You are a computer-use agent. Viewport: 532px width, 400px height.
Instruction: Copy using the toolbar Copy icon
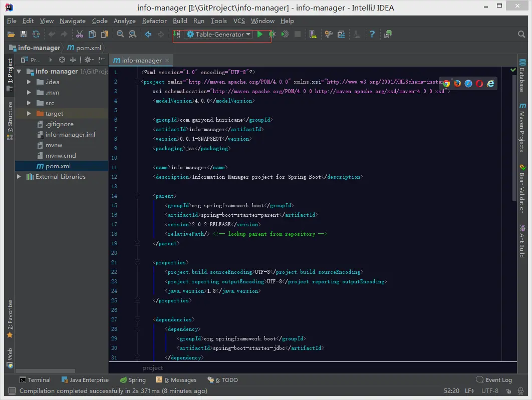pyautogui.click(x=92, y=34)
